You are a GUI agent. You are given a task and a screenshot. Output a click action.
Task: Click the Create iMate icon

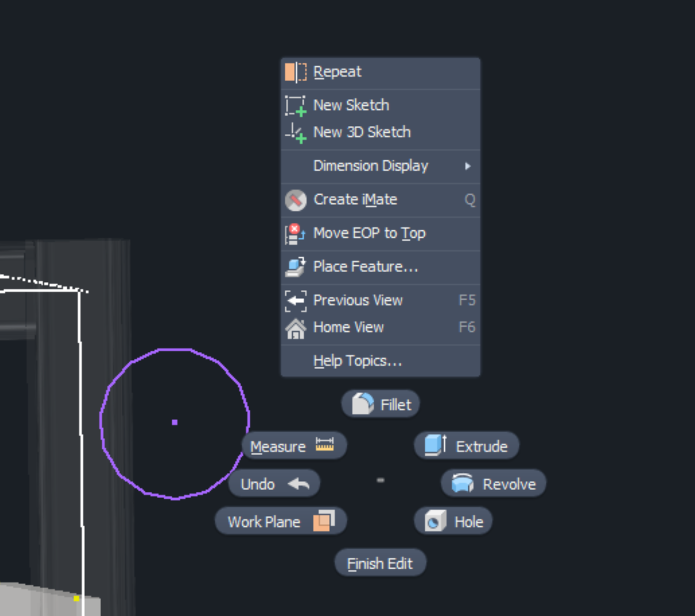point(296,200)
